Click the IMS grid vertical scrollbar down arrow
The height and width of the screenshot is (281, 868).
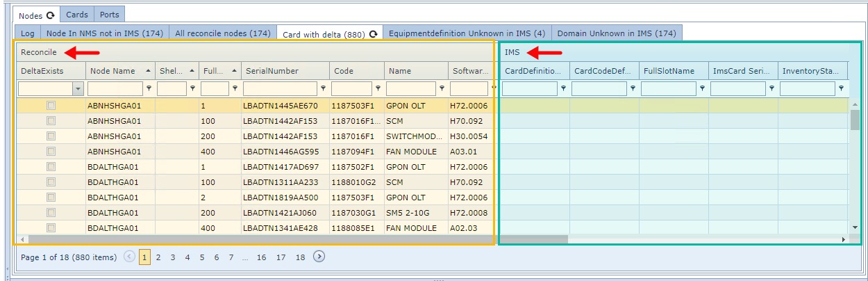[x=855, y=227]
